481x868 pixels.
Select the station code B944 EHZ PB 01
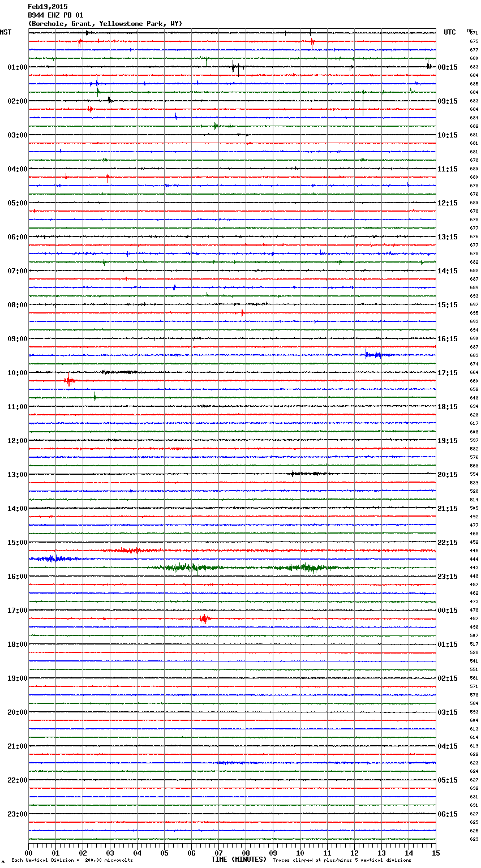(x=55, y=15)
